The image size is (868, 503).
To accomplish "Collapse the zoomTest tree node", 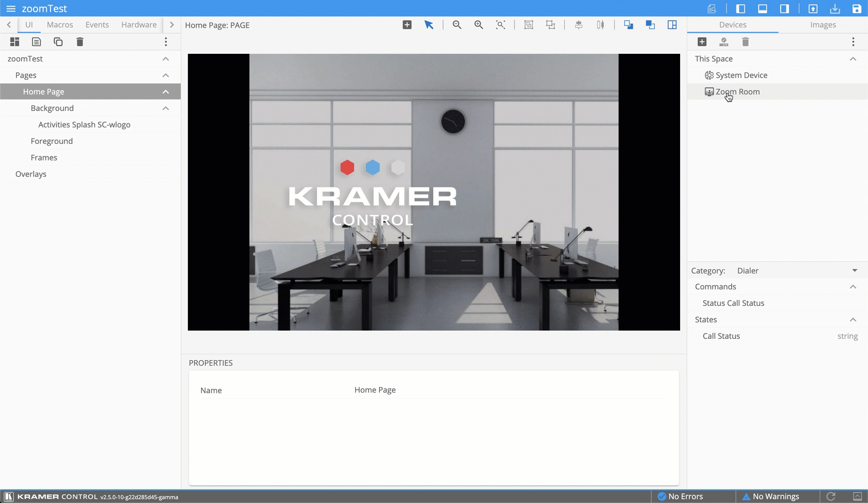I will pos(166,59).
